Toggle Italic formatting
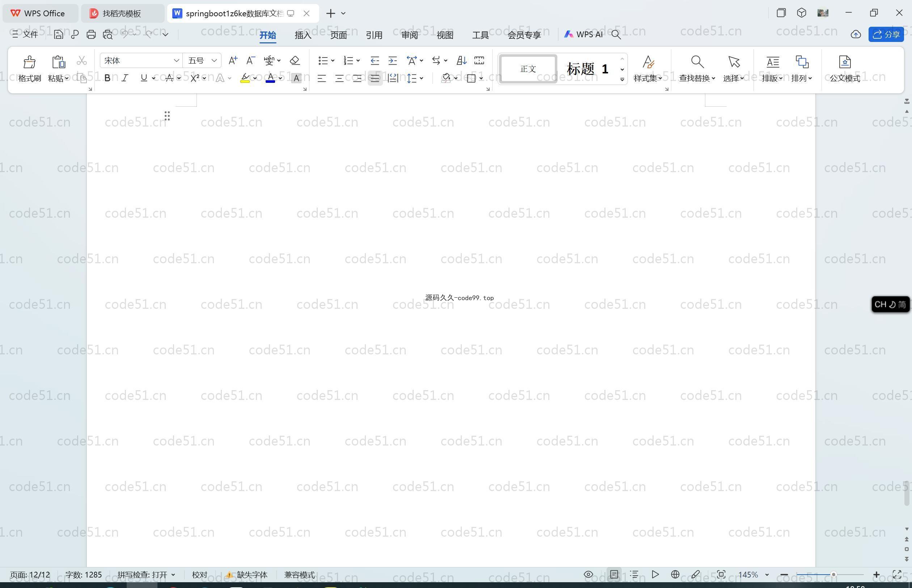This screenshot has width=912, height=588. tap(125, 78)
